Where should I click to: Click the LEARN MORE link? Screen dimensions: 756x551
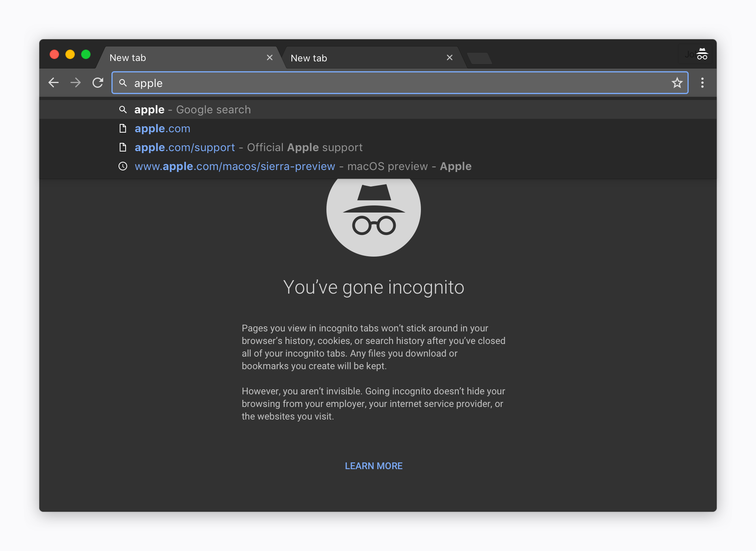[x=374, y=466]
